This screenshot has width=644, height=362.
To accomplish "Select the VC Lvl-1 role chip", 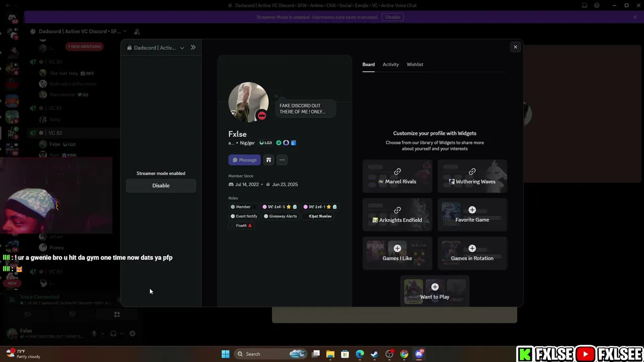I will (320, 207).
